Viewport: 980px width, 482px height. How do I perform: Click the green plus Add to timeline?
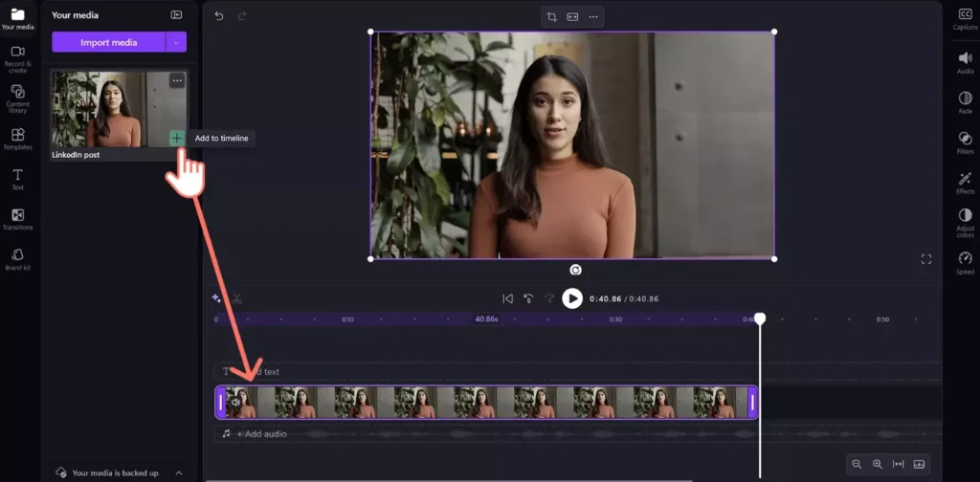pos(177,139)
